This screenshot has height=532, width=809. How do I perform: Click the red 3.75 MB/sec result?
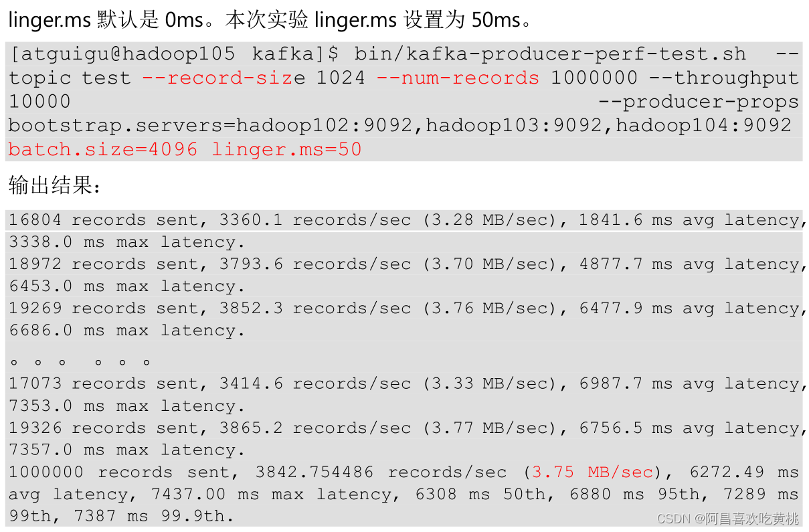click(592, 472)
